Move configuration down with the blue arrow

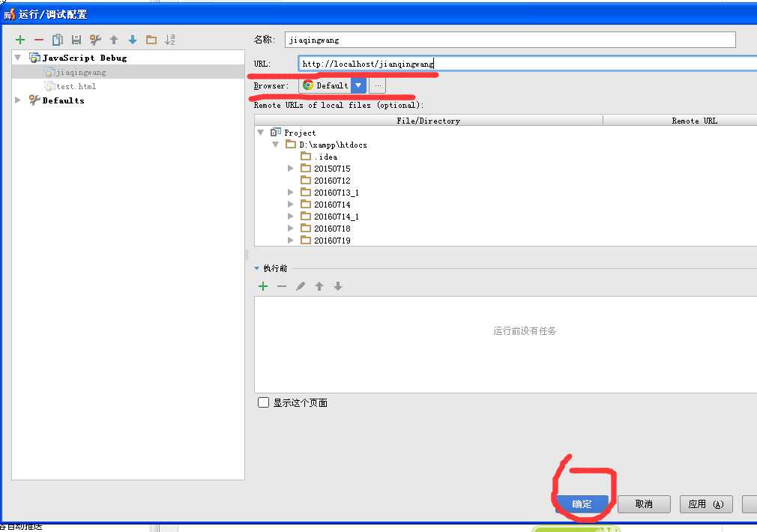pyautogui.click(x=133, y=40)
